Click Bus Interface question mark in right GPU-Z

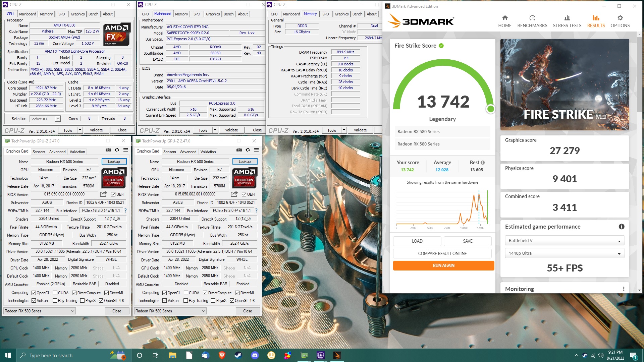pos(256,210)
